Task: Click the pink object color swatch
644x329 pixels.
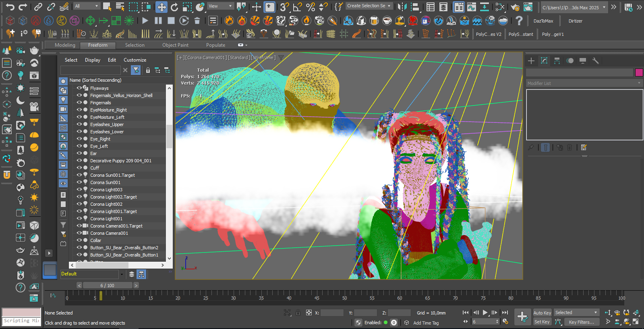Action: (639, 72)
